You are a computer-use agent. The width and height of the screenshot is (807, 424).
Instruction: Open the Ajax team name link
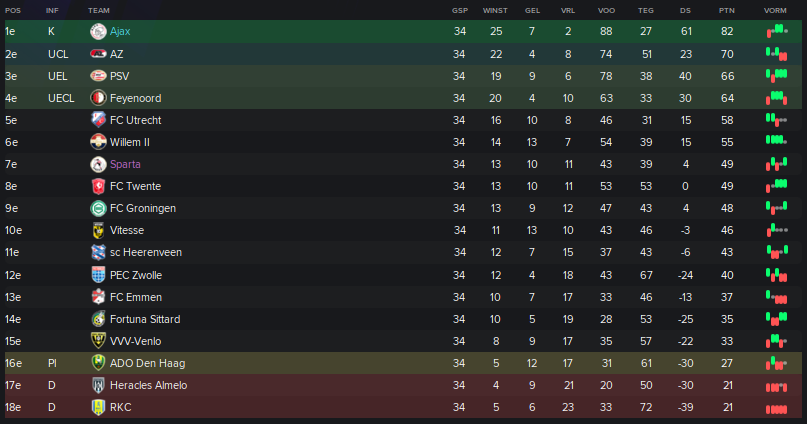click(120, 31)
